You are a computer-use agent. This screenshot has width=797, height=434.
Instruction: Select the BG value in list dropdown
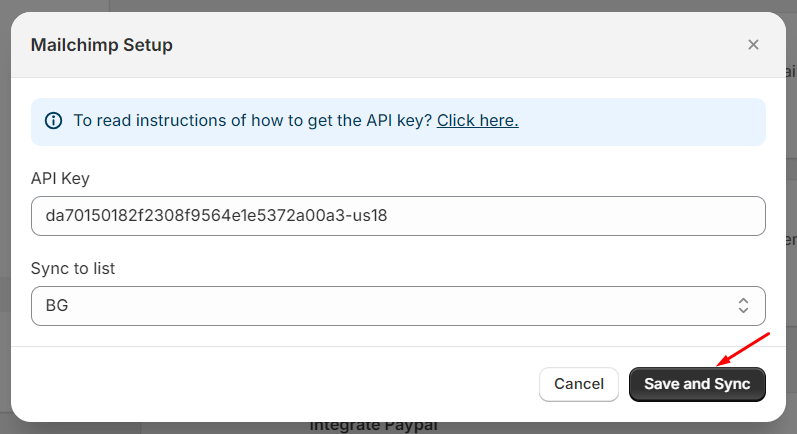pyautogui.click(x=57, y=306)
